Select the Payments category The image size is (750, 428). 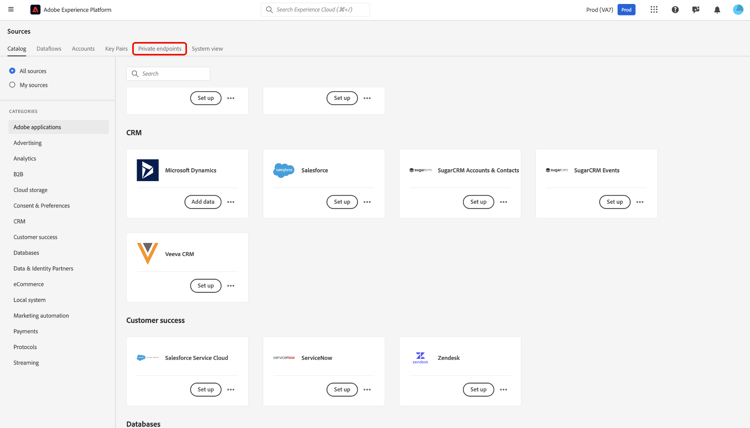pos(25,331)
